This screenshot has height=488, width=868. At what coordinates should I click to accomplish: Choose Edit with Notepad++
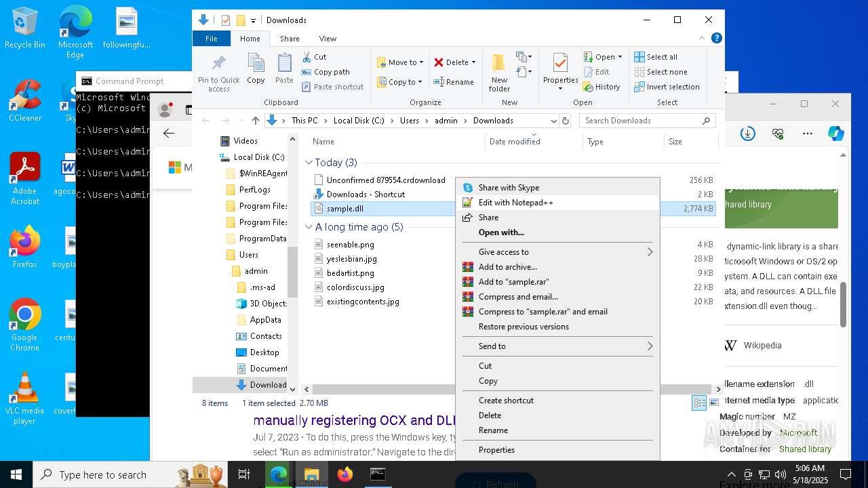[557, 203]
